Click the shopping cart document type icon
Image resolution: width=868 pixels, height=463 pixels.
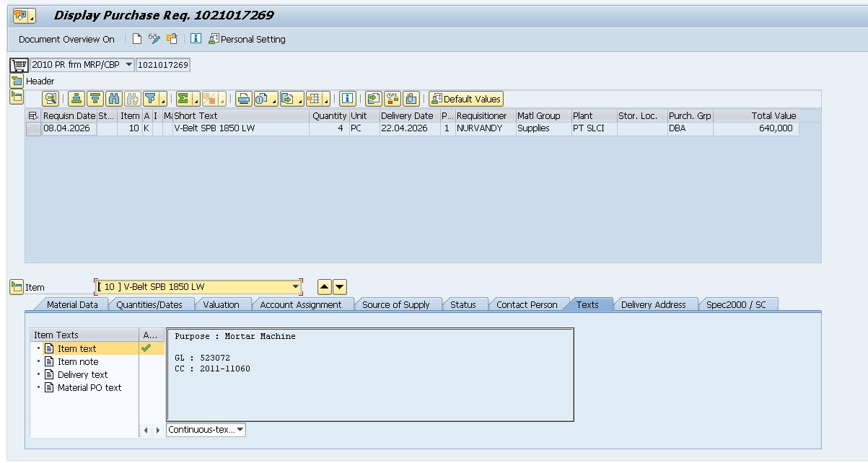click(x=19, y=65)
